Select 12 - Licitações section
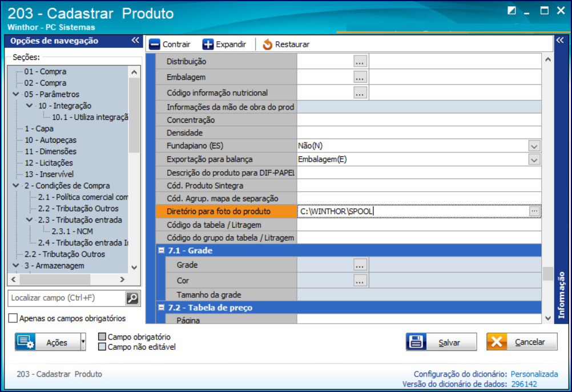The height and width of the screenshot is (392, 572). click(x=49, y=163)
